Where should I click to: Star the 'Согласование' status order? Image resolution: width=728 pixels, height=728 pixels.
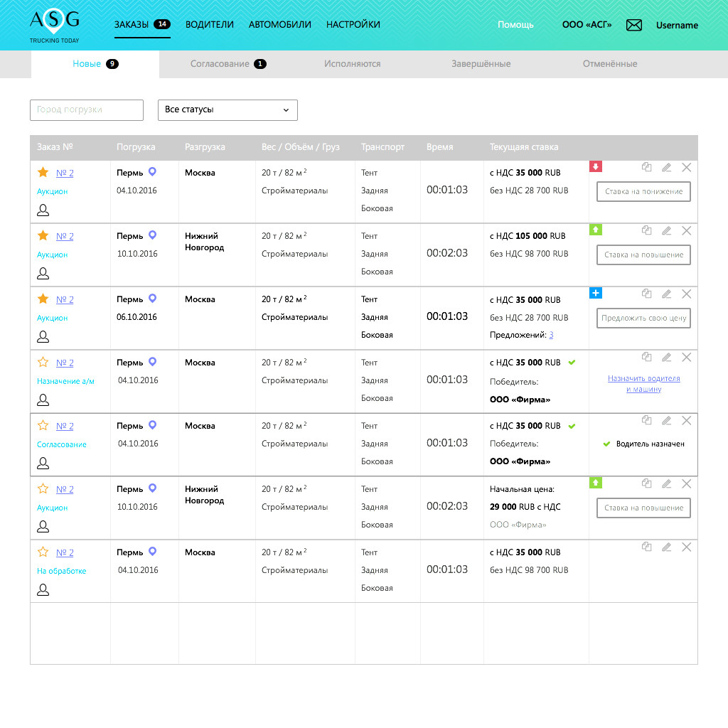(x=43, y=425)
